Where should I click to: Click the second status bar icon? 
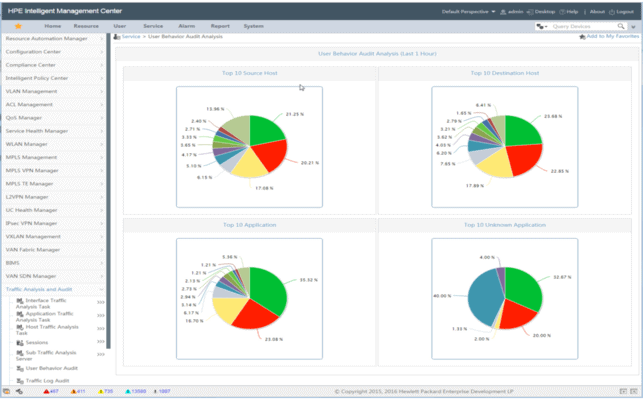[x=19, y=391]
